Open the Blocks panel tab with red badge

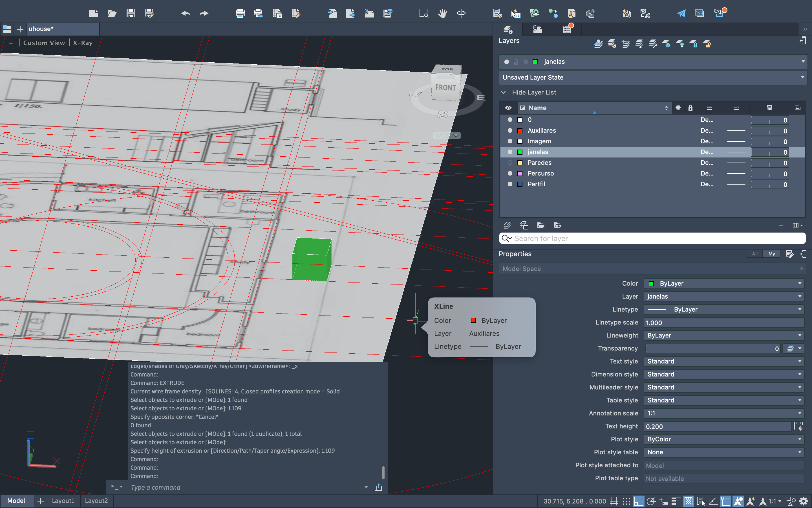tap(567, 29)
